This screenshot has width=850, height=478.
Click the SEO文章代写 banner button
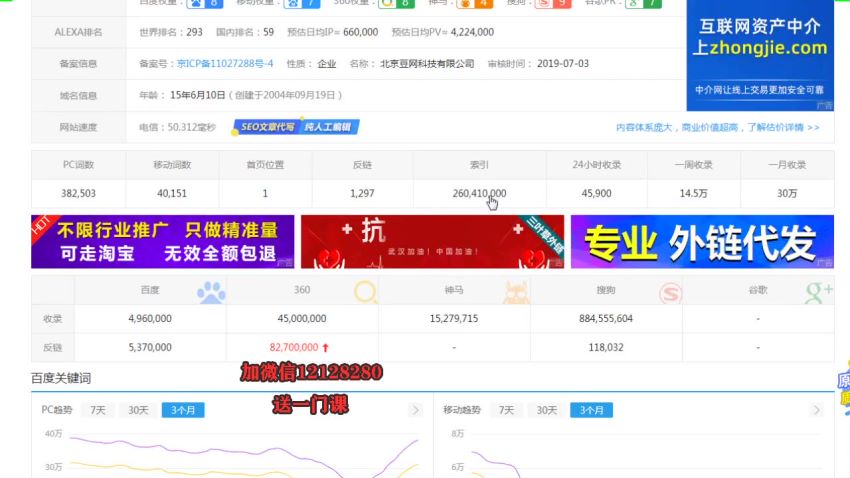click(267, 127)
